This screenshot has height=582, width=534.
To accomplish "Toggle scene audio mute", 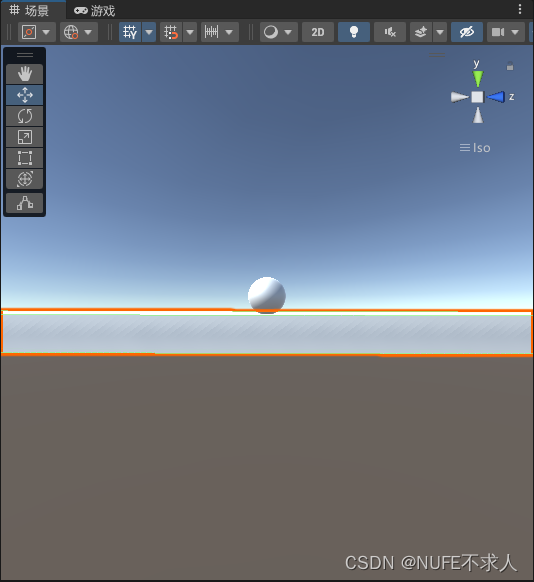I will click(390, 32).
